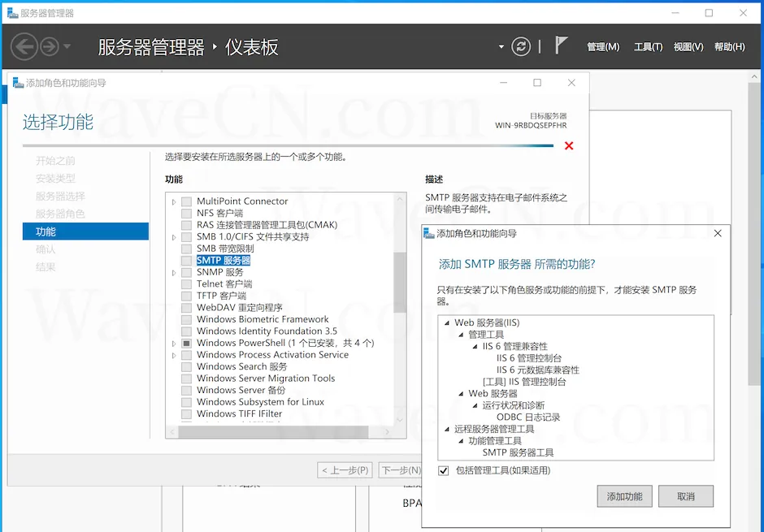Check the MultiPoint Connector feature box
The image size is (764, 532).
click(x=186, y=201)
